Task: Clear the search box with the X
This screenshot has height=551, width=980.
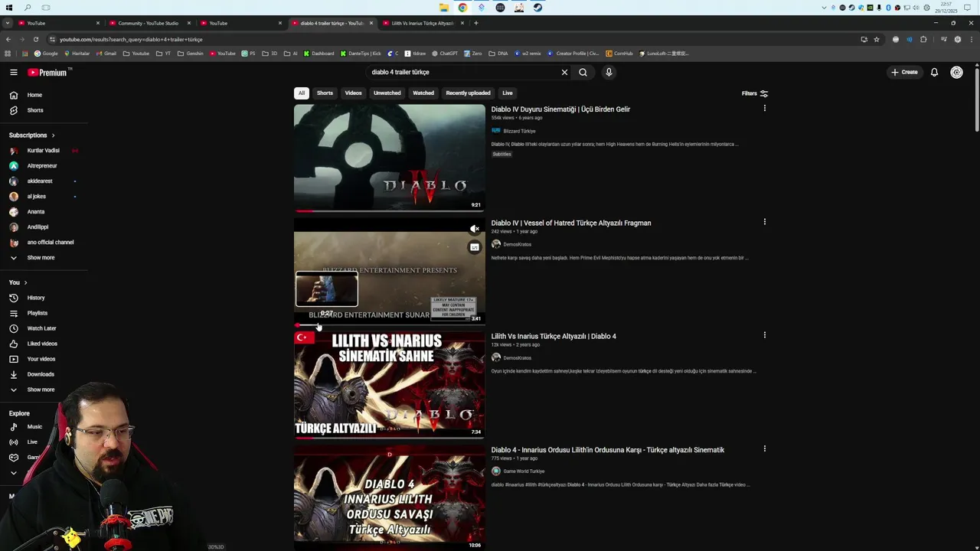Action: coord(564,72)
